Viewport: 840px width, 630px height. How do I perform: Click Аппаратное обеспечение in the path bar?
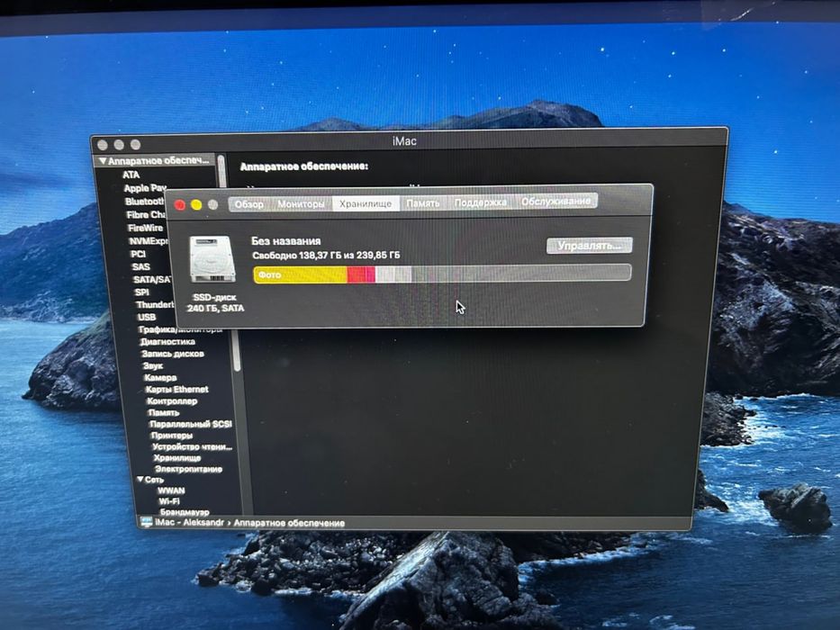coord(289,523)
